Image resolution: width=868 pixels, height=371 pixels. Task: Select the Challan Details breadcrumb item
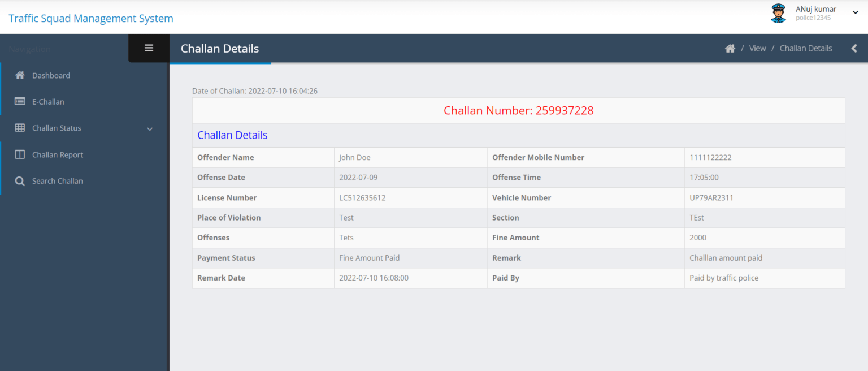tap(805, 48)
